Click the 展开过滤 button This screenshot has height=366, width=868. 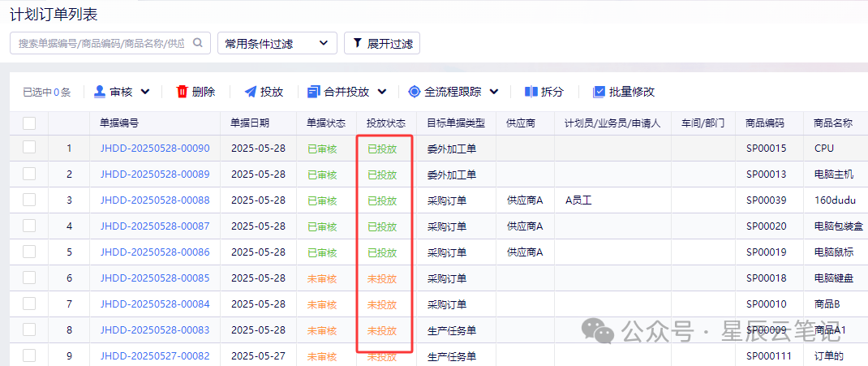382,43
